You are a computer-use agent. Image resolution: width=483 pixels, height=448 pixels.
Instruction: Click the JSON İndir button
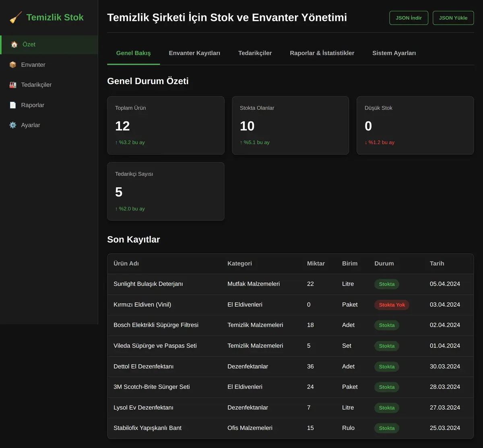tap(409, 18)
